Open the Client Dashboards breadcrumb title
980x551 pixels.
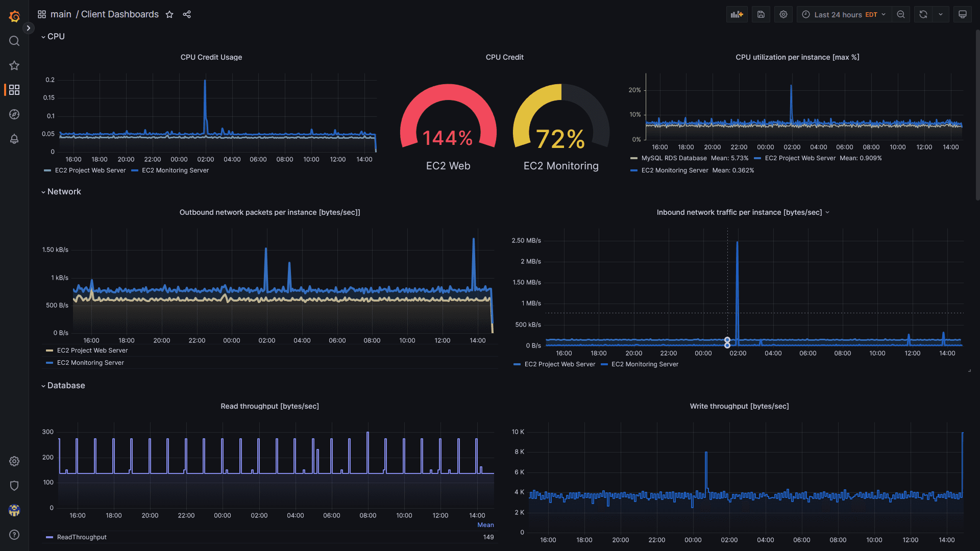(120, 14)
